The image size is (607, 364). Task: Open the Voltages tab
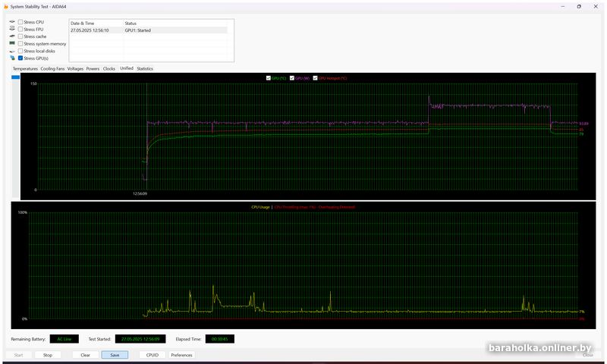(x=75, y=68)
